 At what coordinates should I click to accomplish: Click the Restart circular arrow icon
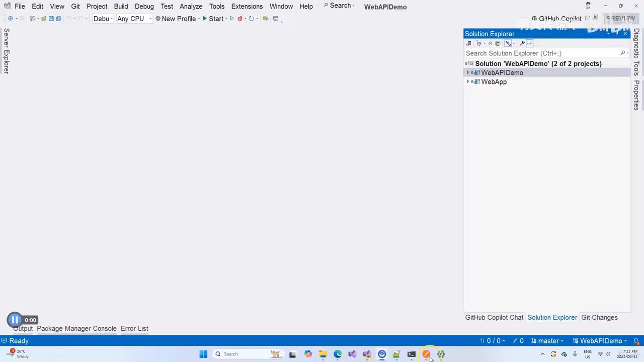tap(251, 19)
